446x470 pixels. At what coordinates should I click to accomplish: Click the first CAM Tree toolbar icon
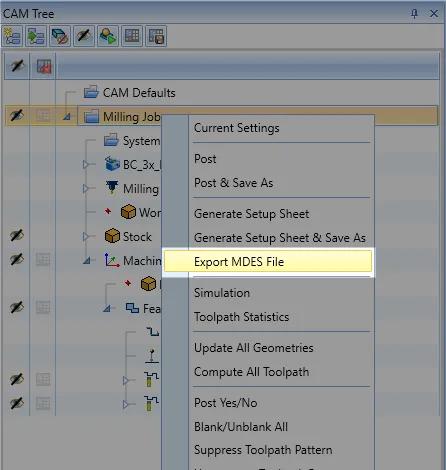click(13, 36)
